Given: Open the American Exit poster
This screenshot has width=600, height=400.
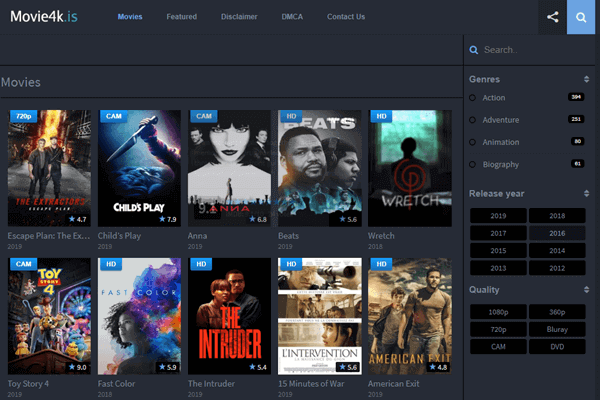Looking at the screenshot, I should (410, 316).
